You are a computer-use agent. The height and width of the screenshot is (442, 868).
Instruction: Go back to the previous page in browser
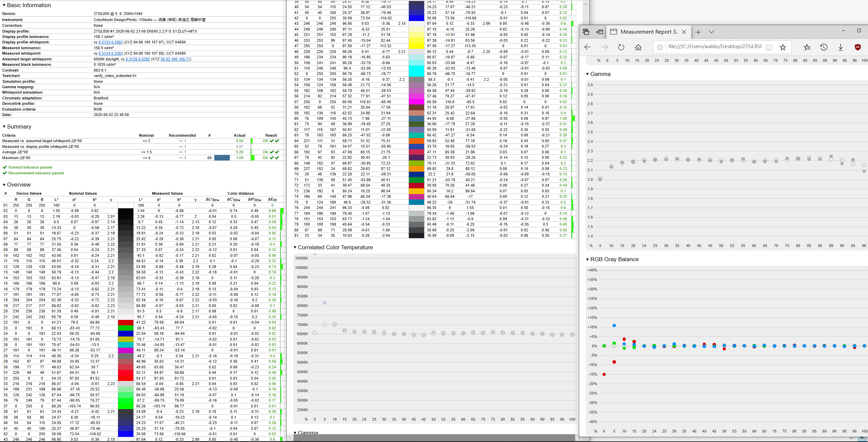click(x=588, y=47)
